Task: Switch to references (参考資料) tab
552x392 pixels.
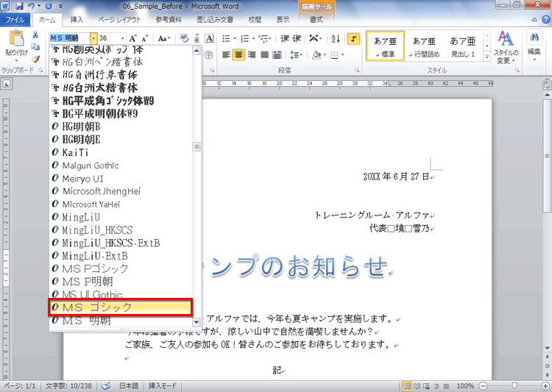Action: [169, 20]
